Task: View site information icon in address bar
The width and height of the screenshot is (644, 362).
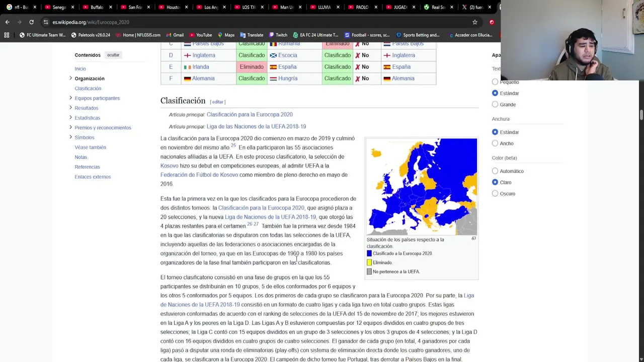Action: 46,22
